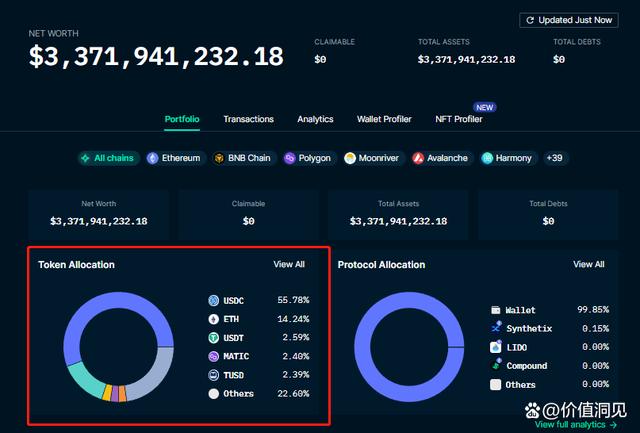This screenshot has height=433, width=640.
Task: Click the Ethereum chain logo
Action: click(x=152, y=158)
